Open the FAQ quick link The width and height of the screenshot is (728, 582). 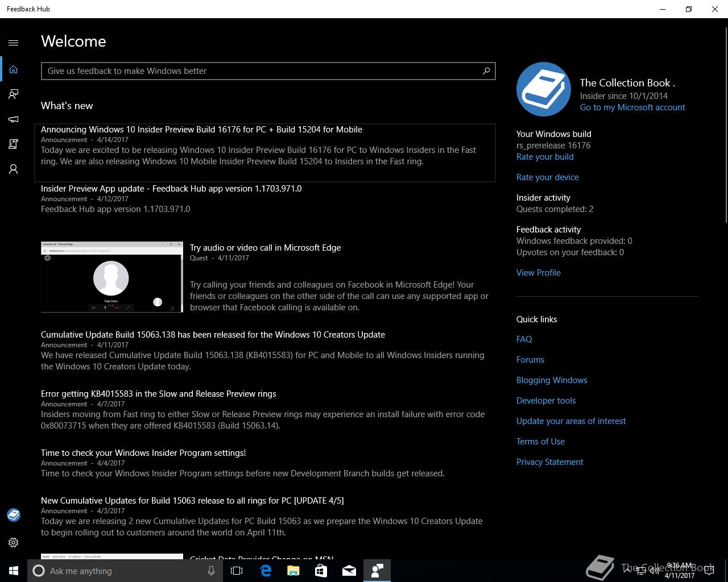tap(524, 339)
